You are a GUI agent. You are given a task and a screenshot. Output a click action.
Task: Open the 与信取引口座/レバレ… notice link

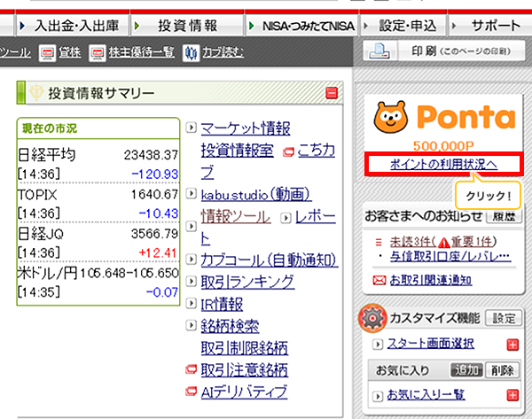click(x=450, y=256)
